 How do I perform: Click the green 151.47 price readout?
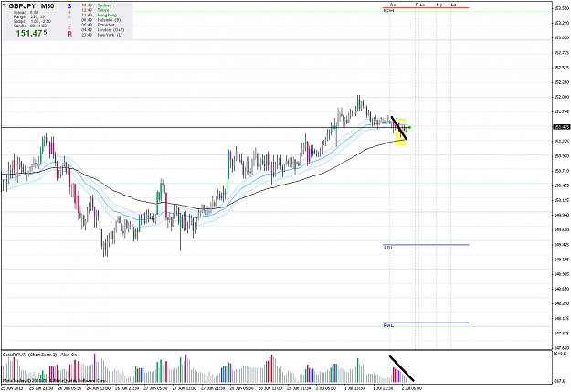(x=31, y=33)
